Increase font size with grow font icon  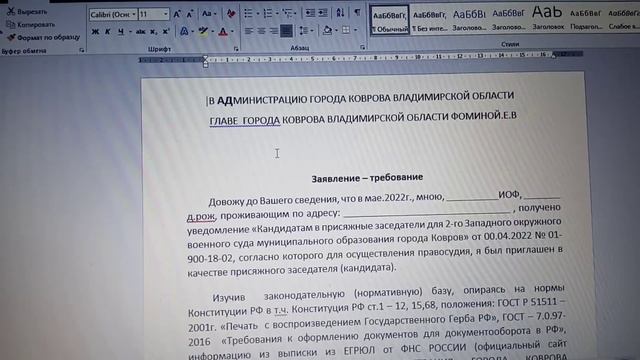177,14
